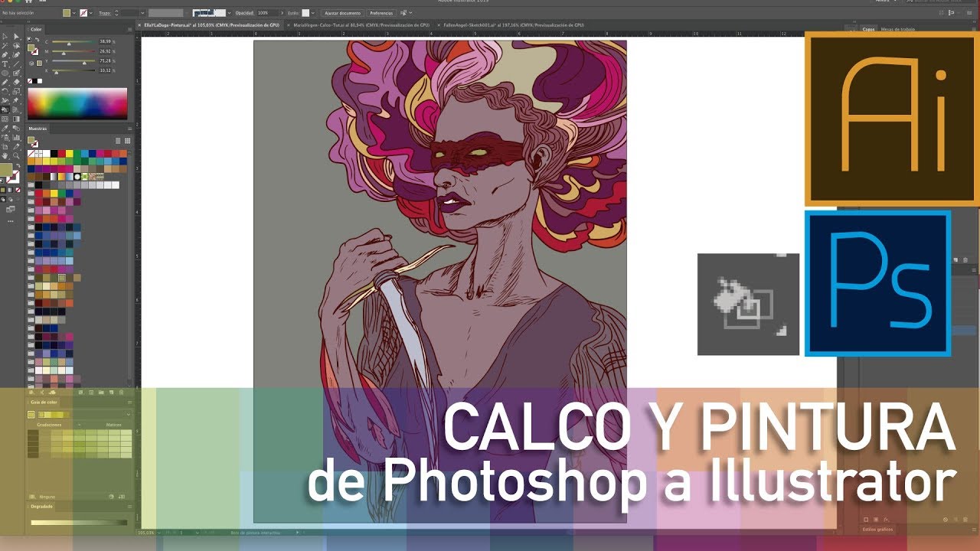Delete swatch with Muestras trash icon

click(x=121, y=392)
